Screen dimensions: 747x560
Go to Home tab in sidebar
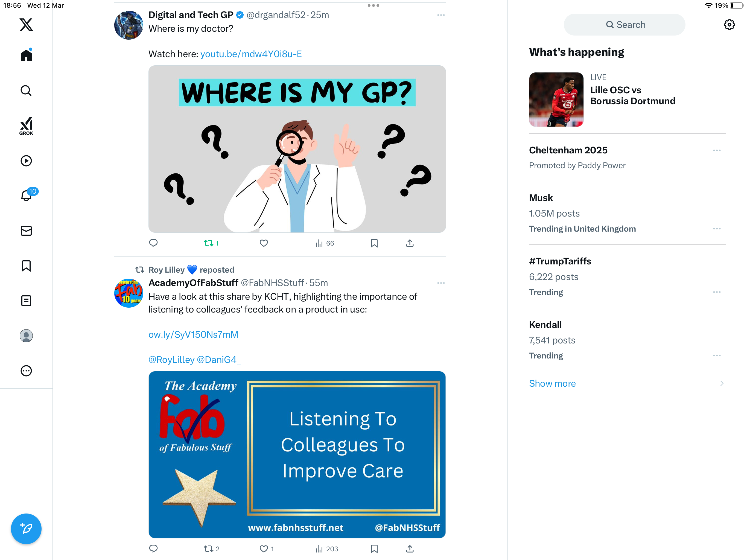(26, 55)
